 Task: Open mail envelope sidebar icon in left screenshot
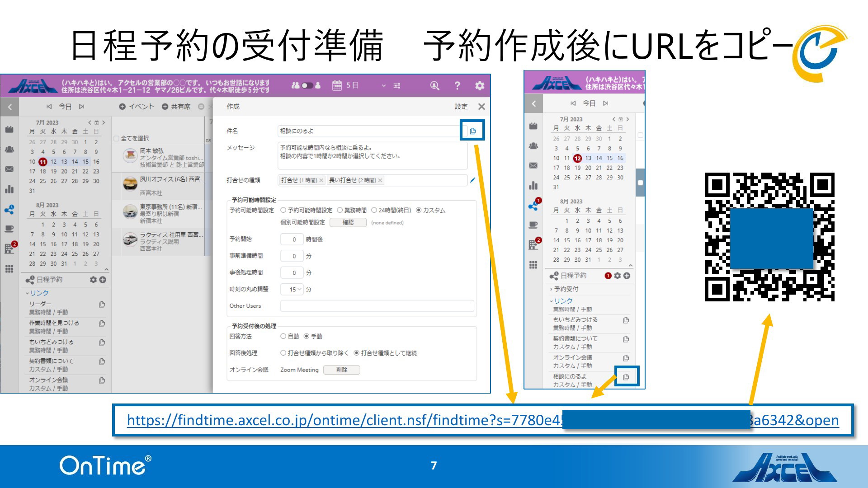tap(9, 169)
